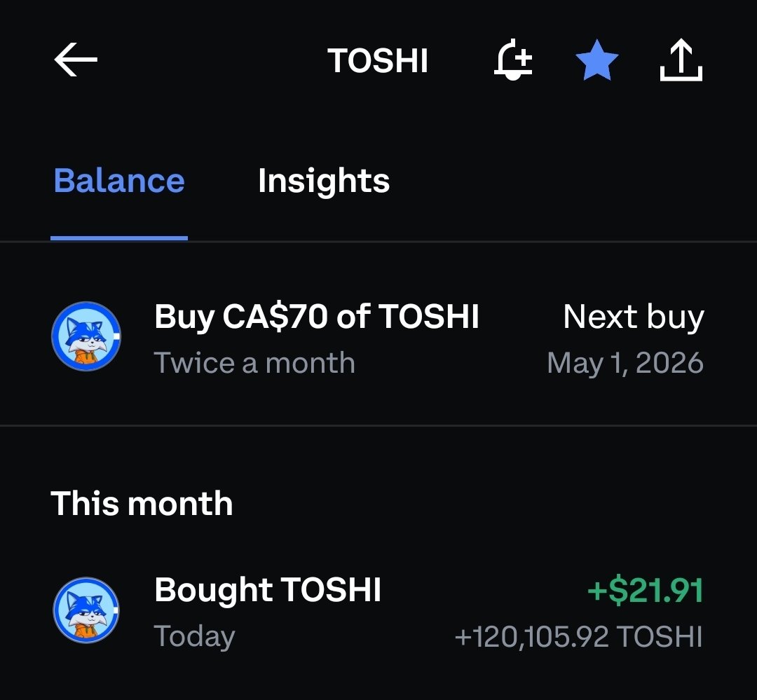Tap the Next buy label
Viewport: 757px width, 700px height.
coord(633,317)
